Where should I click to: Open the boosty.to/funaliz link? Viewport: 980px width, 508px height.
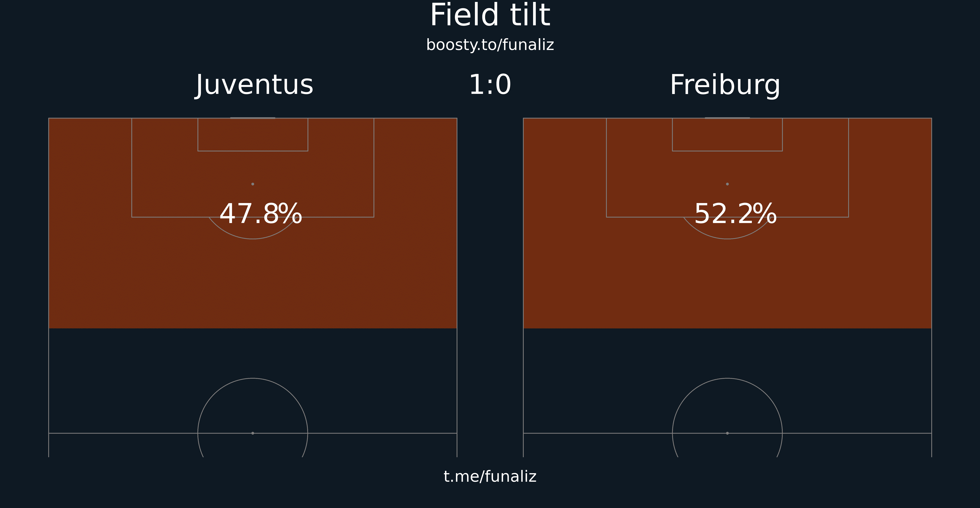(490, 45)
